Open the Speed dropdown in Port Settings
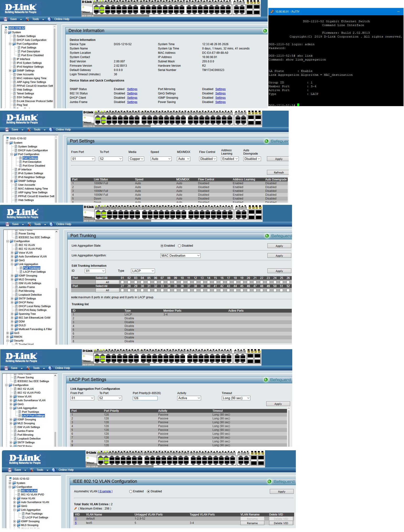The height and width of the screenshot is (532, 404). [161, 159]
